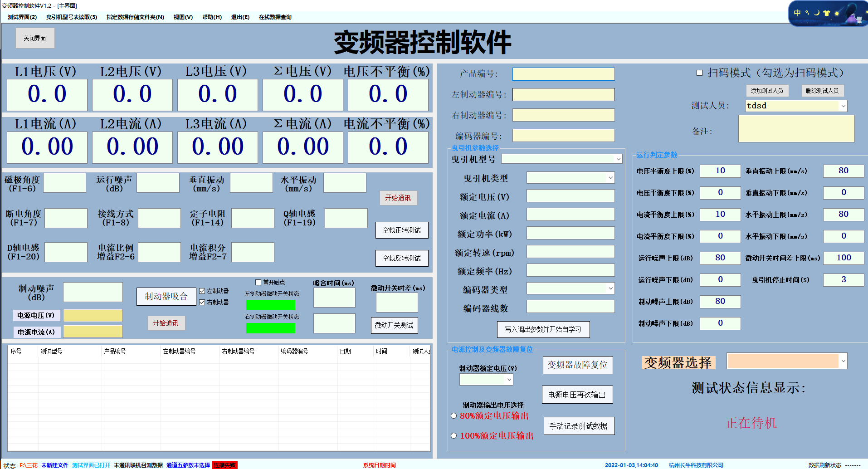This screenshot has width=868, height=469.
Task: Expand the 制动器额定电压 dropdown
Action: tap(509, 379)
